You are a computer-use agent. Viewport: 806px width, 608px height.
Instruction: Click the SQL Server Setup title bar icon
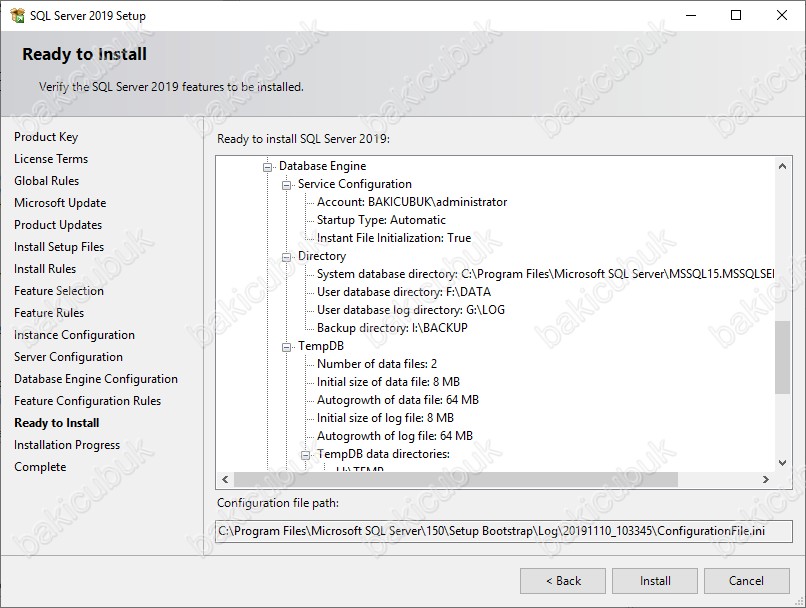17,15
